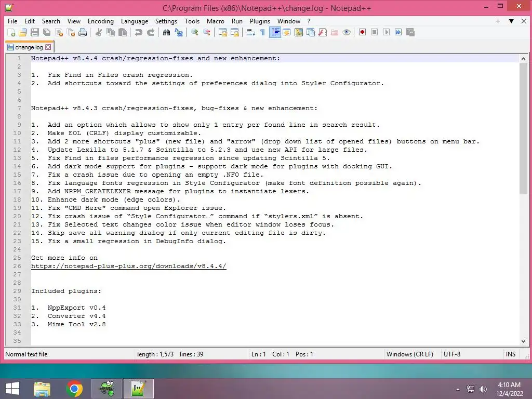Click the Paste clipboard icon
This screenshot has height=399, width=532.
123,32
